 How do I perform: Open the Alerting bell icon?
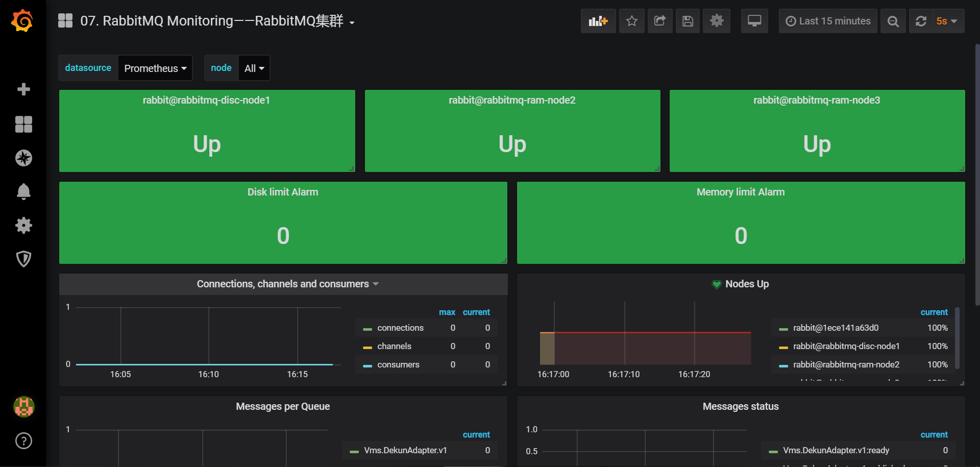(x=23, y=191)
